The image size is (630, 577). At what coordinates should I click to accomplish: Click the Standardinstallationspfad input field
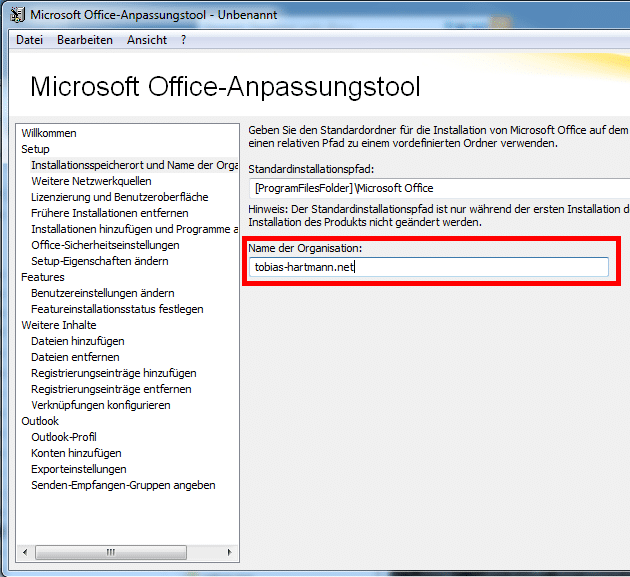point(439,188)
